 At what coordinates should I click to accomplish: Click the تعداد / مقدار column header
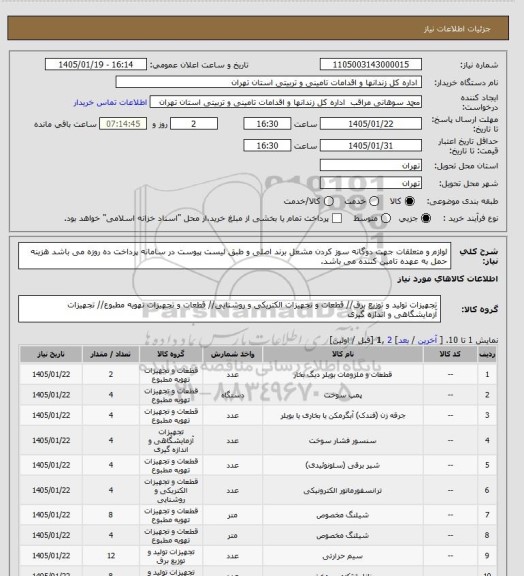click(111, 354)
